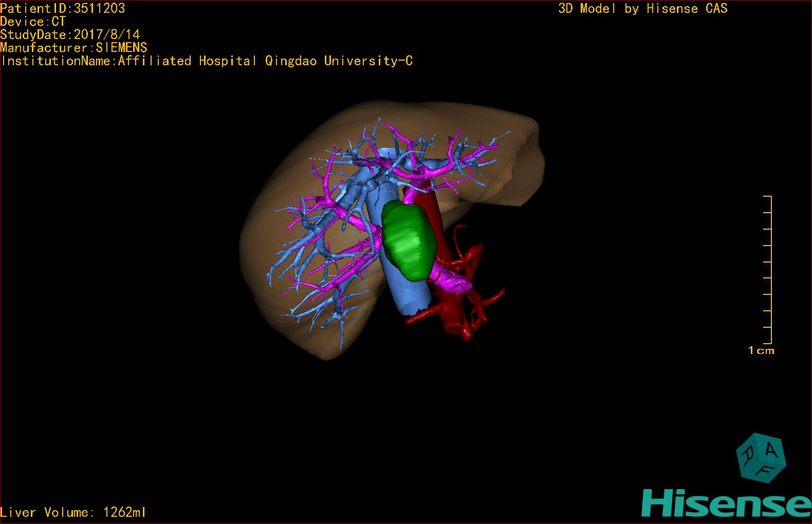Click '3D Model by Hisense CAS' caption
The image size is (812, 524).
[x=643, y=9]
